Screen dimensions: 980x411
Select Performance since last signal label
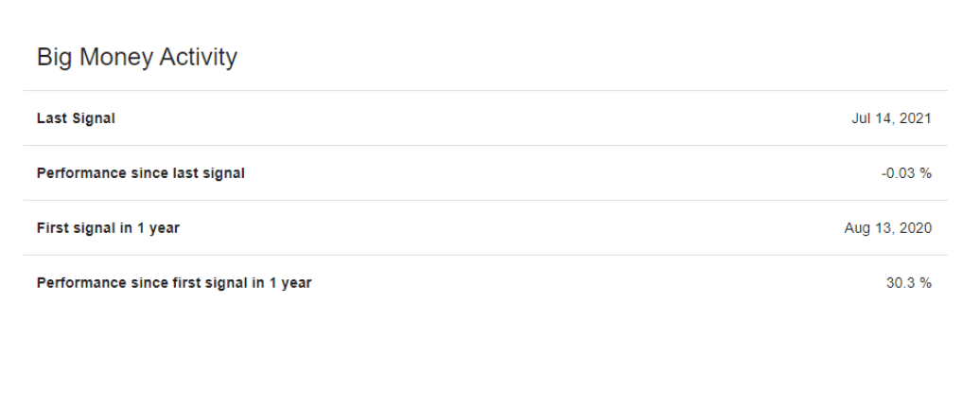coord(141,173)
